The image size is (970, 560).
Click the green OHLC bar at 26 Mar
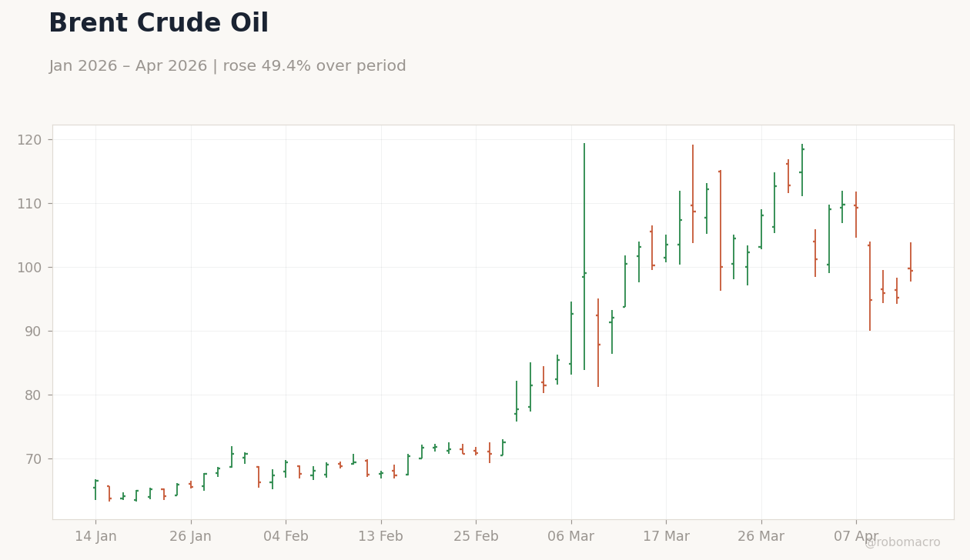click(761, 229)
